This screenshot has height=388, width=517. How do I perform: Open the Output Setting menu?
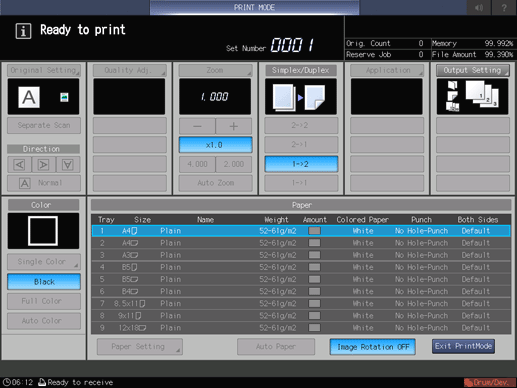[473, 70]
